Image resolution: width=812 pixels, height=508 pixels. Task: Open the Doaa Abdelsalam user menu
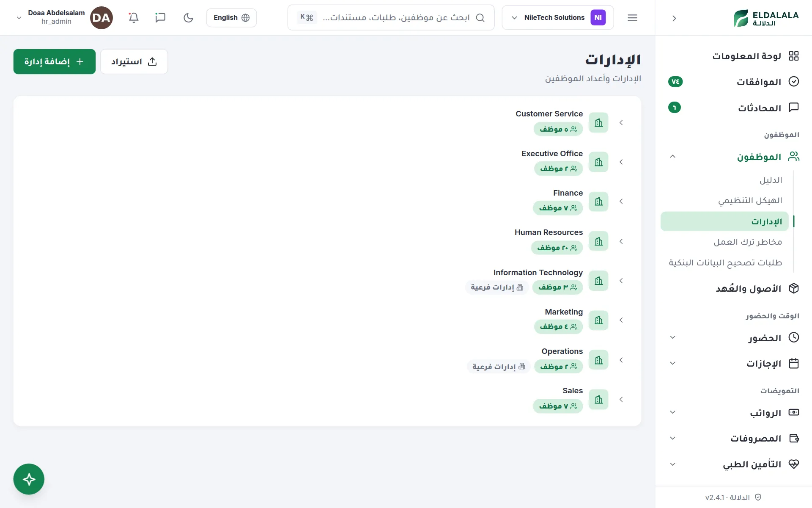pos(64,18)
